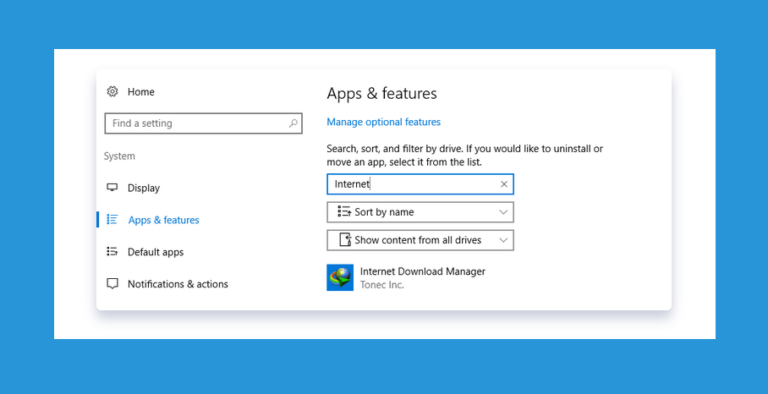Open the Display settings page
Screen dimensions: 768x394
coord(144,188)
